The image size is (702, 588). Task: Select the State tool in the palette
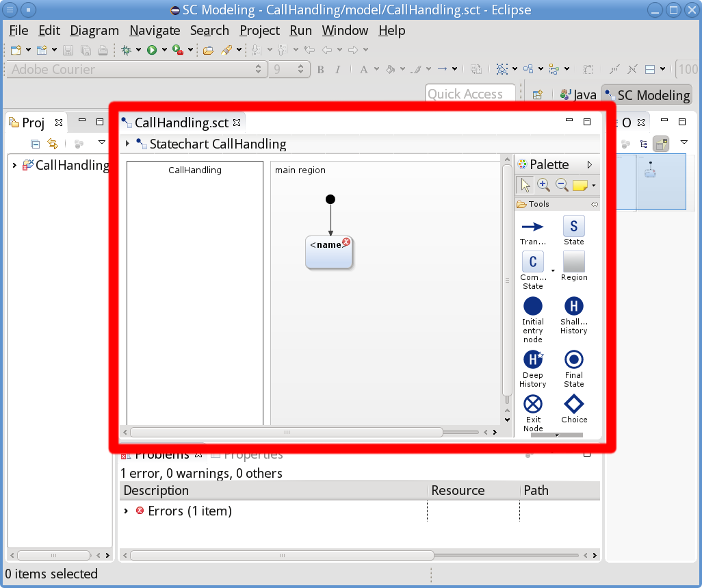click(x=573, y=231)
